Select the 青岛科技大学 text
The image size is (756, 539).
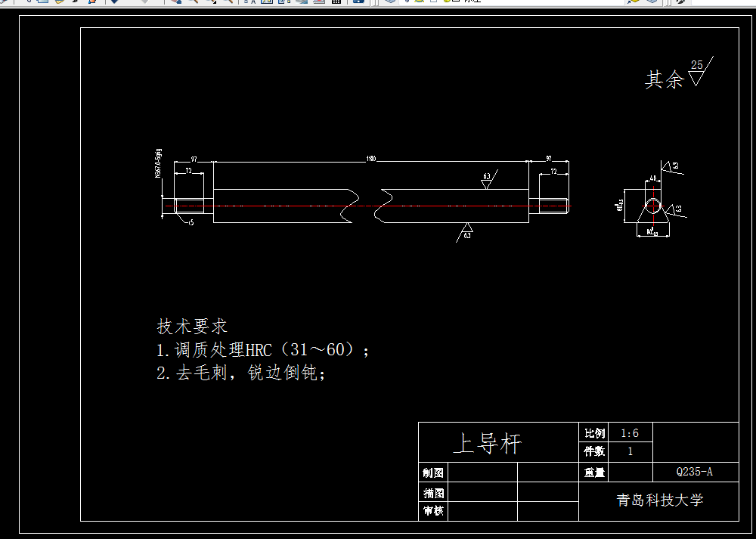tap(659, 500)
